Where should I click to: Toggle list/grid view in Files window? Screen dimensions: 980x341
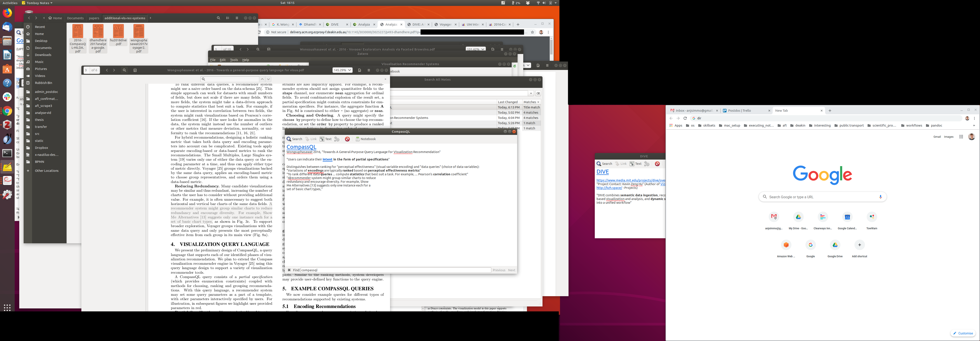pos(227,18)
